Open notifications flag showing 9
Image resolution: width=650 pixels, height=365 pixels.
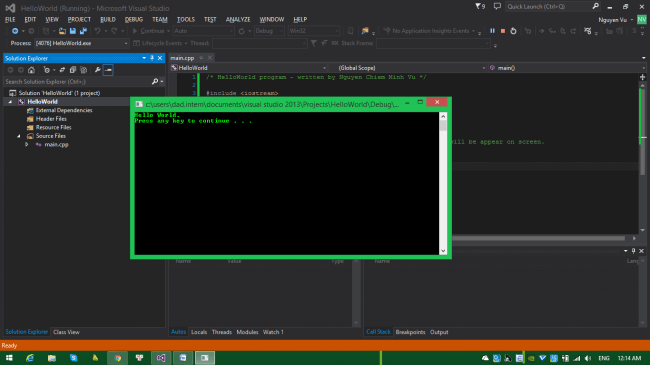tap(480, 6)
